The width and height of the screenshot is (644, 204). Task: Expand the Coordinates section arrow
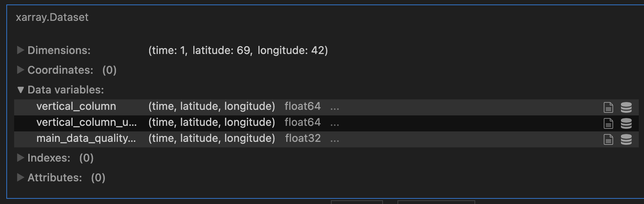point(20,70)
